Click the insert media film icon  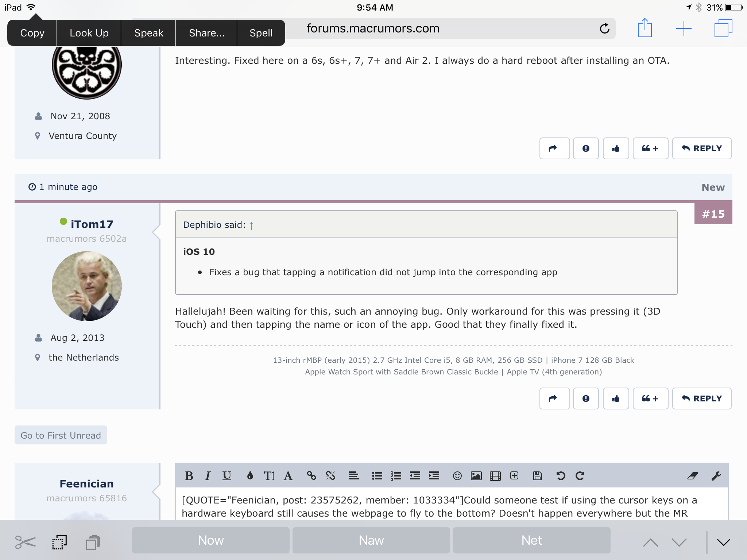[x=495, y=476]
